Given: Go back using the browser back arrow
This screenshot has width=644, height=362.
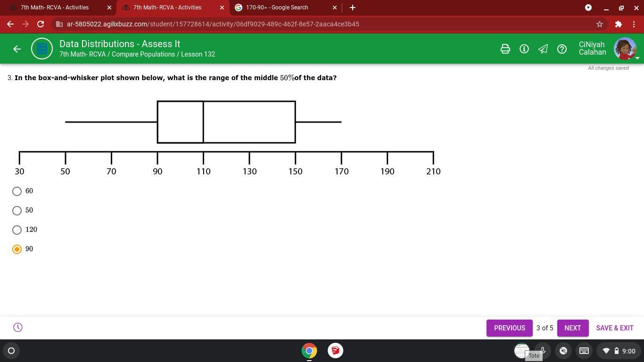Looking at the screenshot, I should coord(10,24).
